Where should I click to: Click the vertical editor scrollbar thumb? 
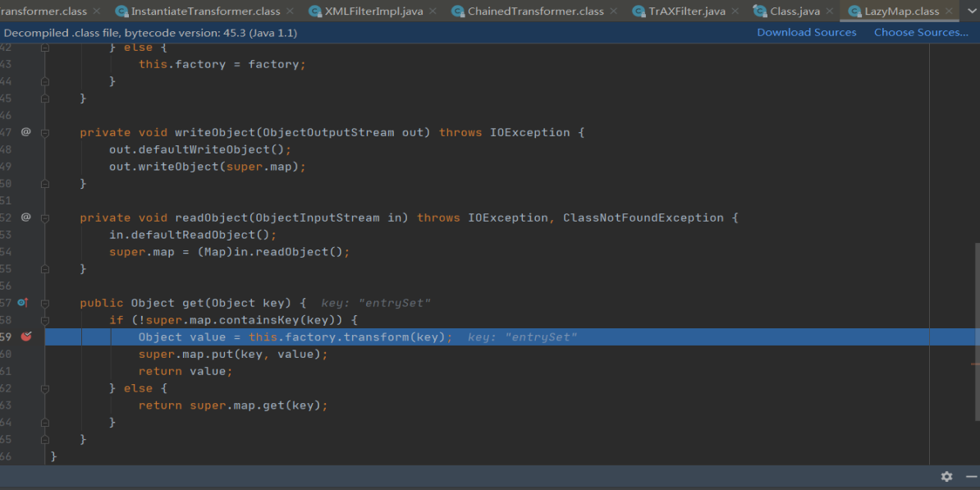976,332
